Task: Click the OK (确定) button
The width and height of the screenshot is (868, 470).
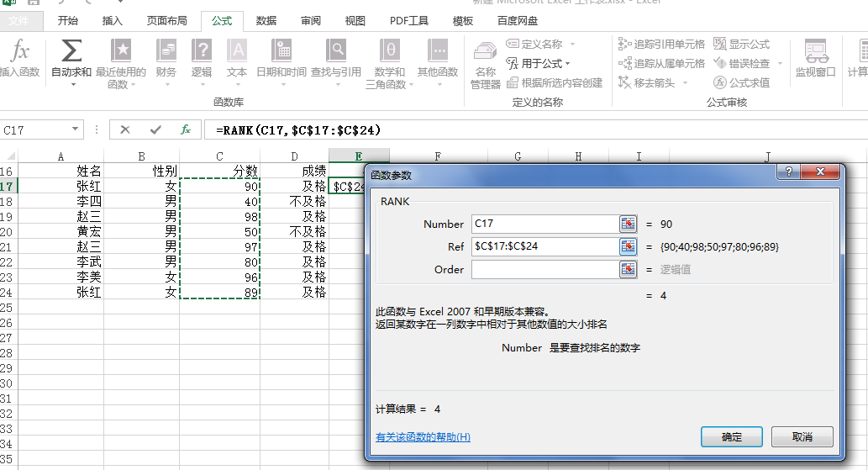Action: click(732, 436)
